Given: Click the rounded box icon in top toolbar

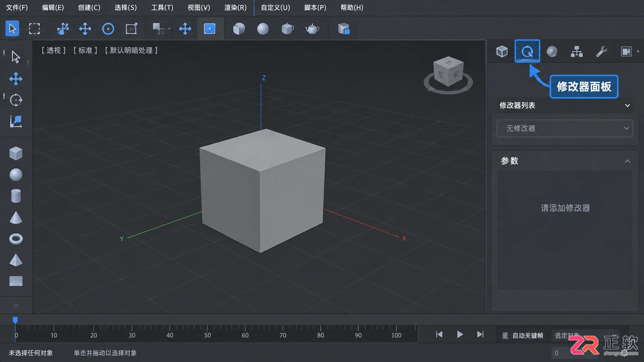Looking at the screenshot, I should 239,29.
